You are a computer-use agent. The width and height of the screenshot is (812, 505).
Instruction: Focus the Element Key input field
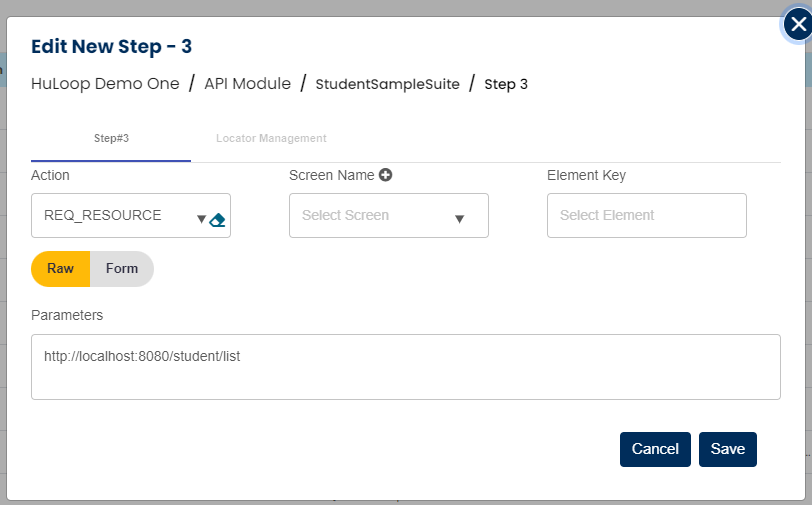[x=646, y=215]
